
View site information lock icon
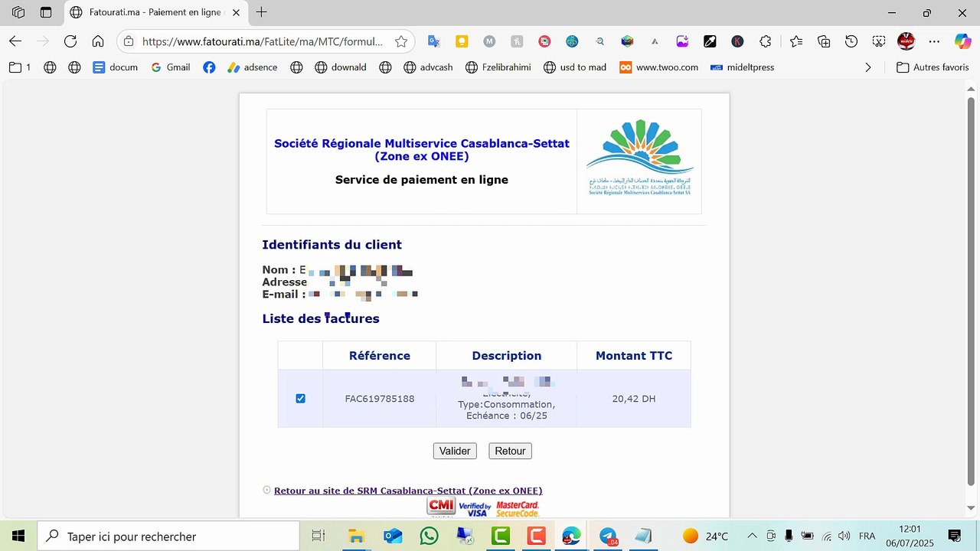[129, 41]
